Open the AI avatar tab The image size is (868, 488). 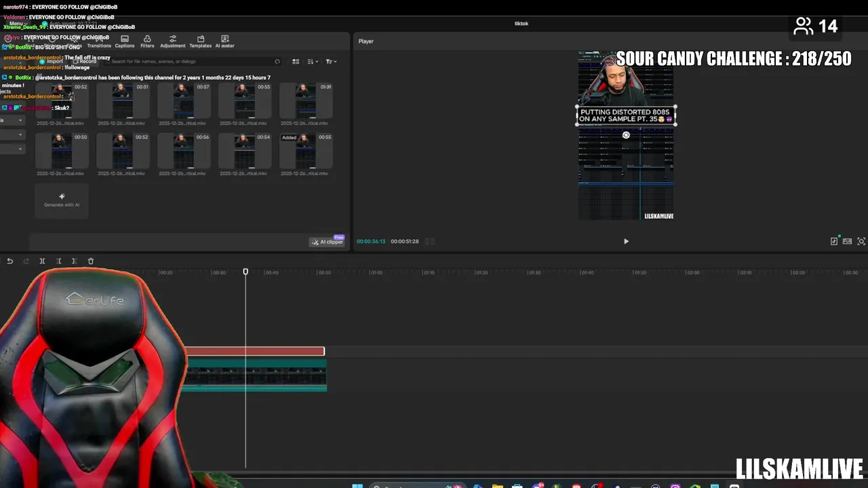[224, 41]
